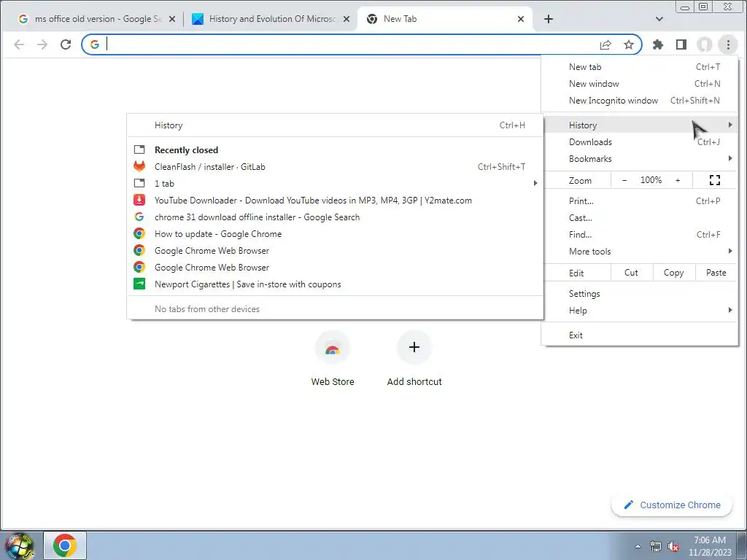Open a new tab with the plus button

coord(549,19)
